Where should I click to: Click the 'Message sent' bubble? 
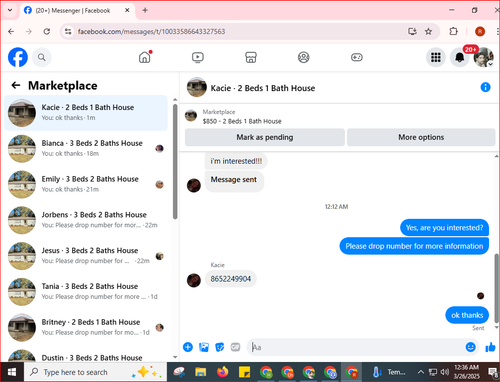(x=234, y=181)
